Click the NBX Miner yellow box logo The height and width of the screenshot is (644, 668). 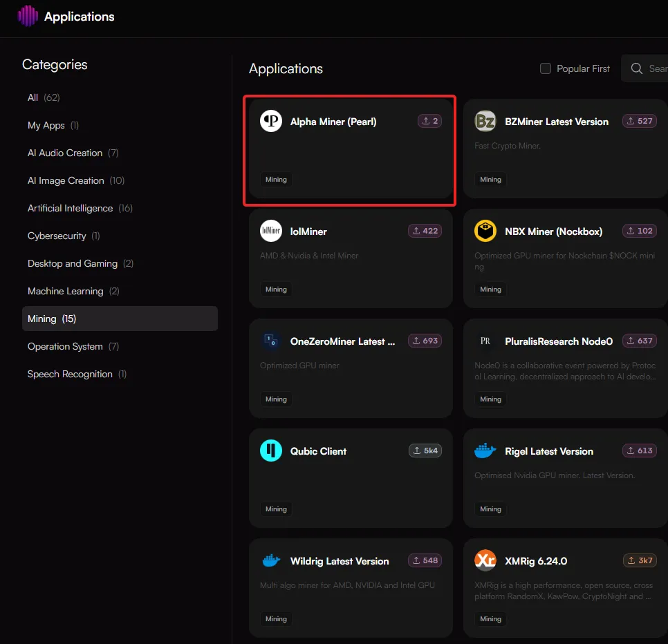[485, 231]
